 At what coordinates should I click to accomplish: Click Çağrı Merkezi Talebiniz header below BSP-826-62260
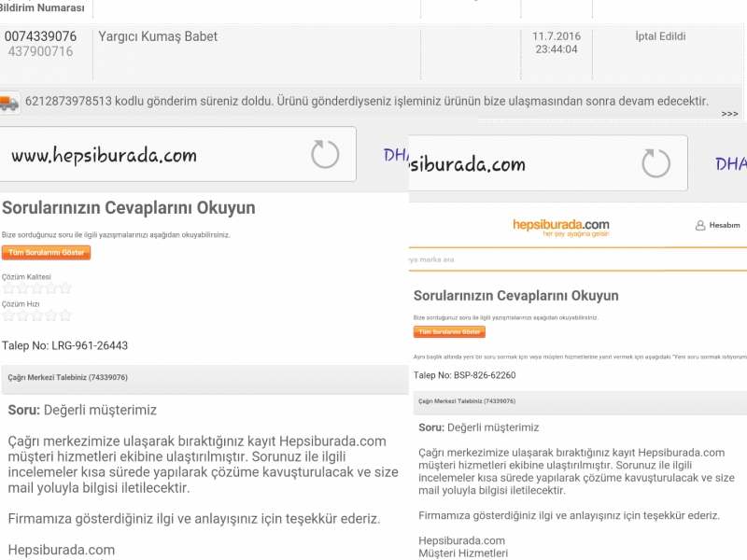pyautogui.click(x=580, y=402)
